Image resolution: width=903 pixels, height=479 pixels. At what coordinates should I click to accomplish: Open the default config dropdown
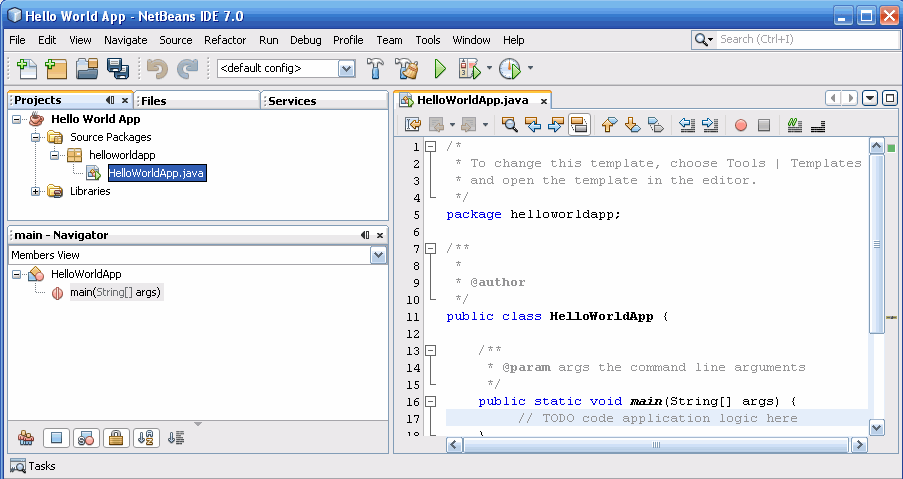coord(346,69)
